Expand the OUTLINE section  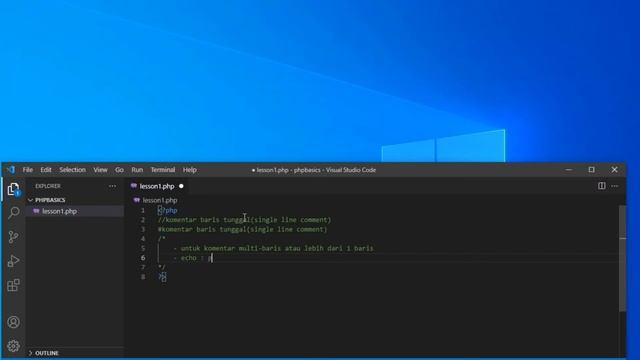point(75,353)
